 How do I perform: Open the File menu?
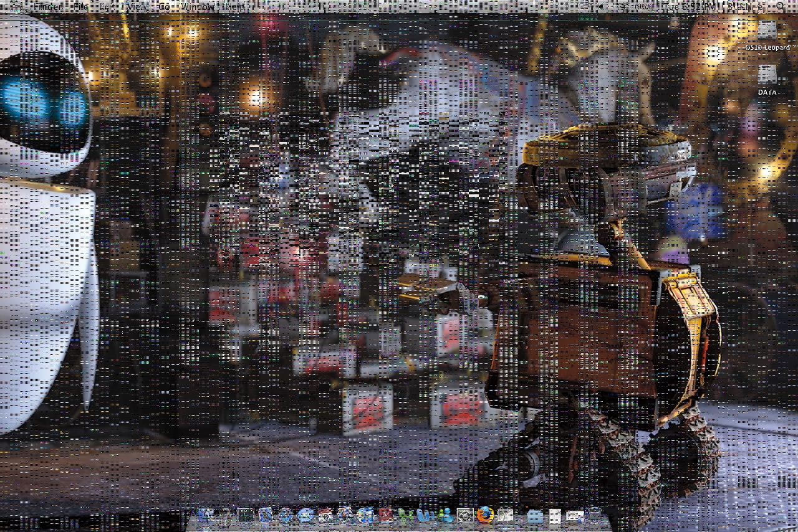(x=80, y=6)
